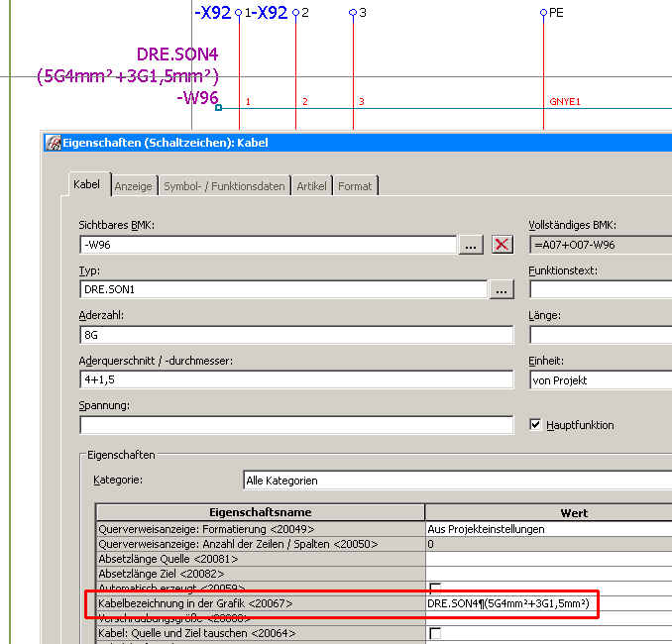Select Kabelbezeichnung in der Grafik <20067> row
This screenshot has width=672, height=644.
[260, 603]
